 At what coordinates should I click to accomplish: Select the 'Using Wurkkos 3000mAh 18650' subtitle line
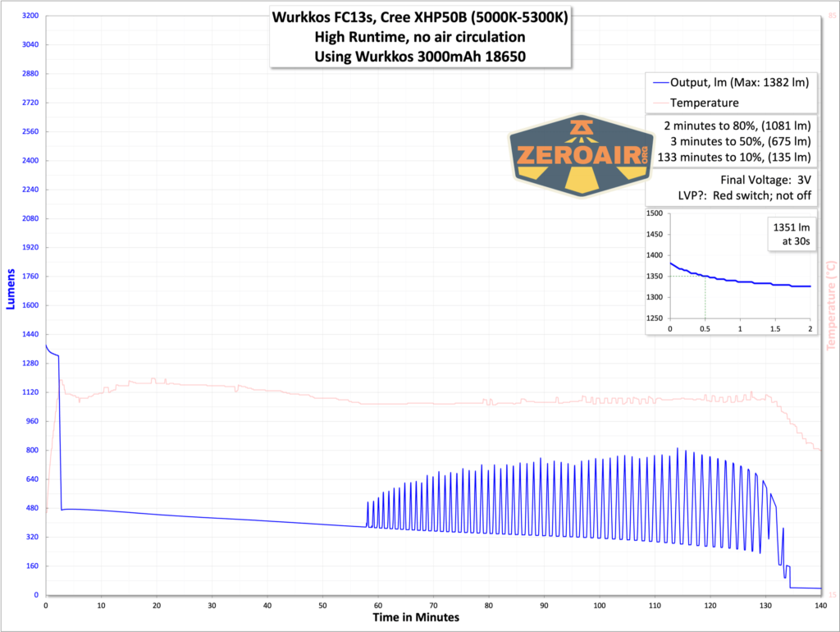pyautogui.click(x=420, y=54)
